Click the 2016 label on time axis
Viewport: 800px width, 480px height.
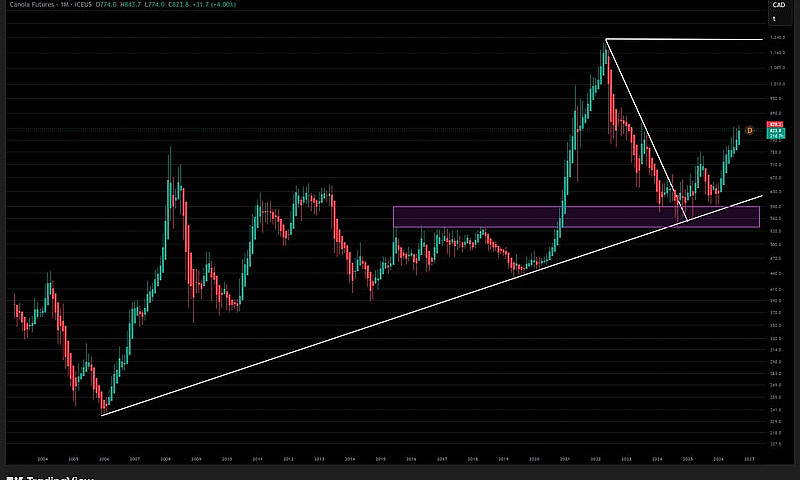click(411, 459)
